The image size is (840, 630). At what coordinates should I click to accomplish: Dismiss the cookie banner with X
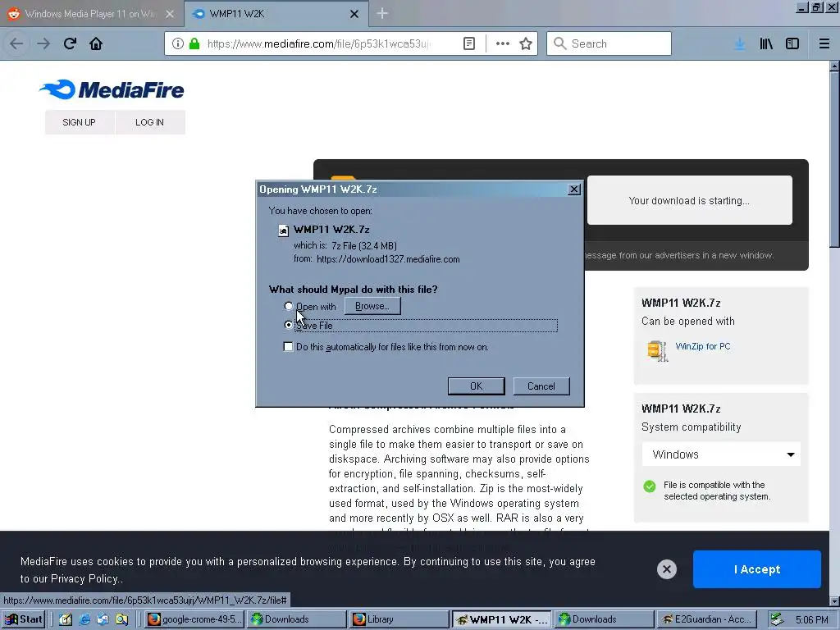(x=667, y=569)
